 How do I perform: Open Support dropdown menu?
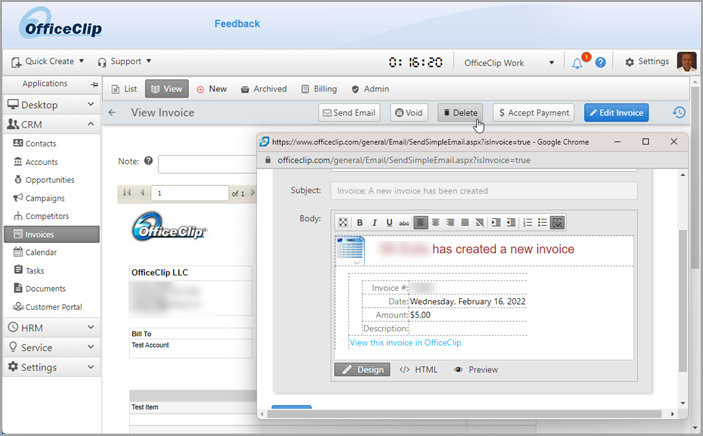[x=125, y=61]
